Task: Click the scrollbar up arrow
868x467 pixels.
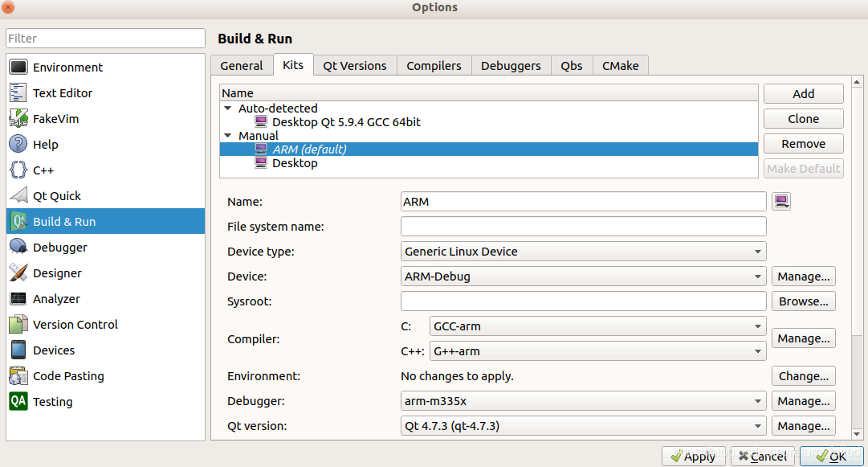Action: [x=857, y=82]
